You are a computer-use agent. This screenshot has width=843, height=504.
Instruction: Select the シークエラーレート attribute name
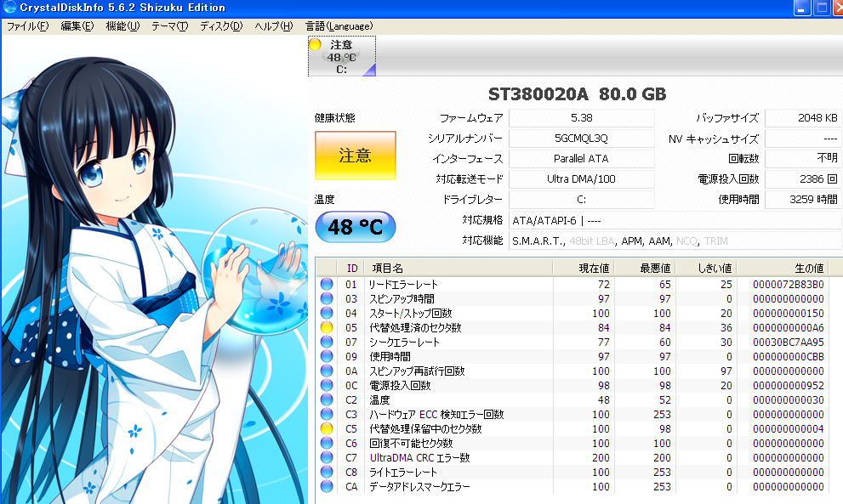(404, 343)
